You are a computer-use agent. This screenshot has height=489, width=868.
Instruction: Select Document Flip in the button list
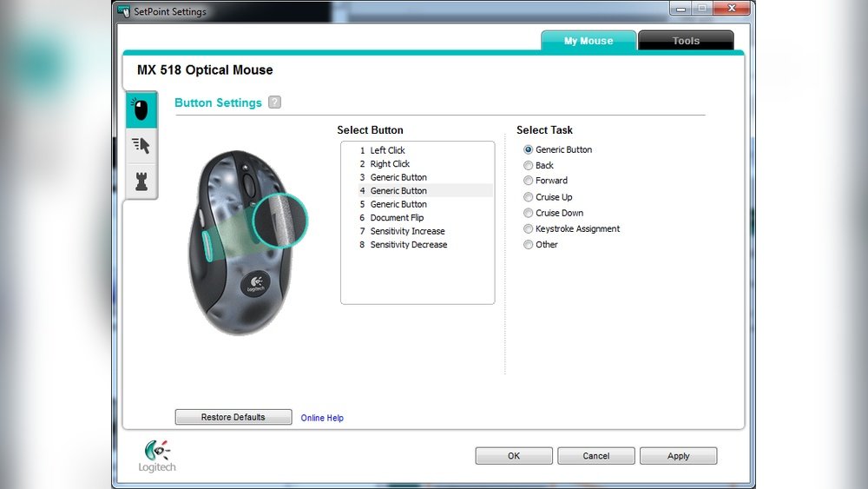(x=397, y=218)
